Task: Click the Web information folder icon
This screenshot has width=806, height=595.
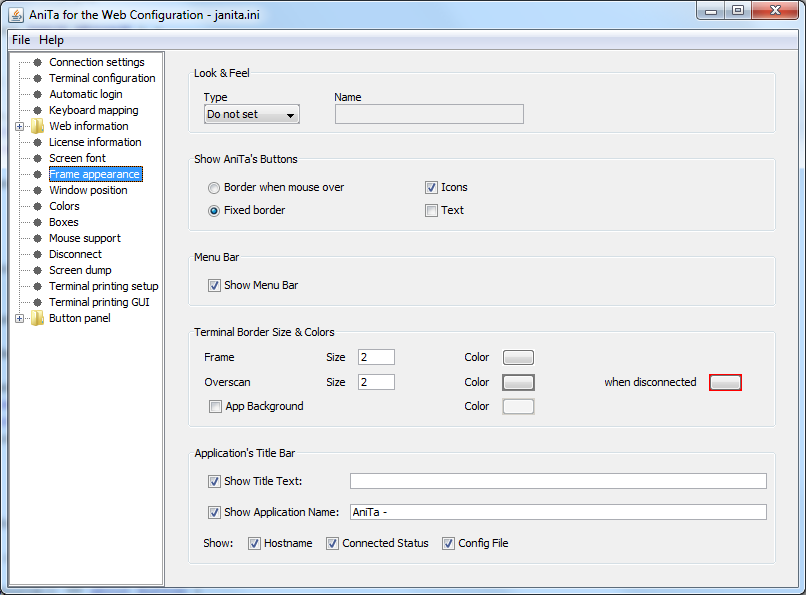Action: [37, 126]
